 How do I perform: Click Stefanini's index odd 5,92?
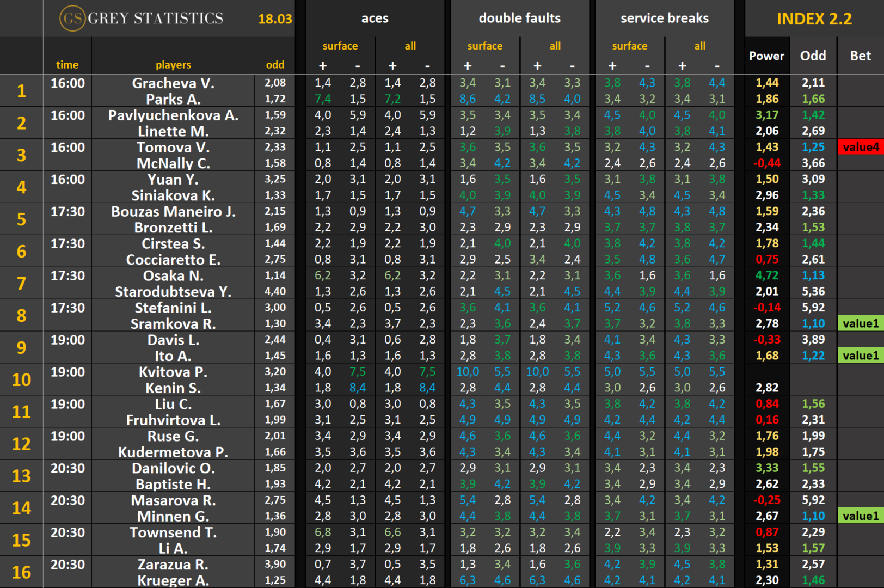tap(813, 308)
